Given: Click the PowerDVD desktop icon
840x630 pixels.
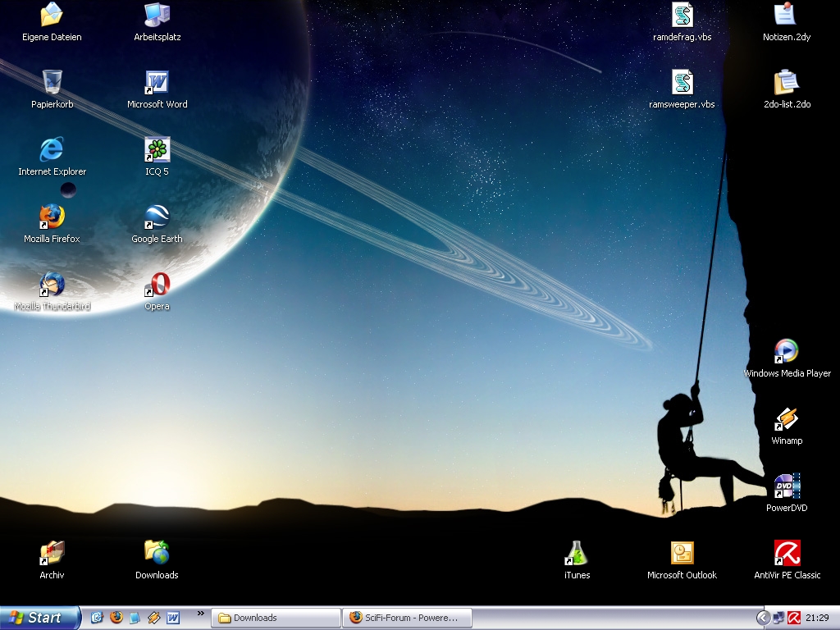Looking at the screenshot, I should click(787, 486).
